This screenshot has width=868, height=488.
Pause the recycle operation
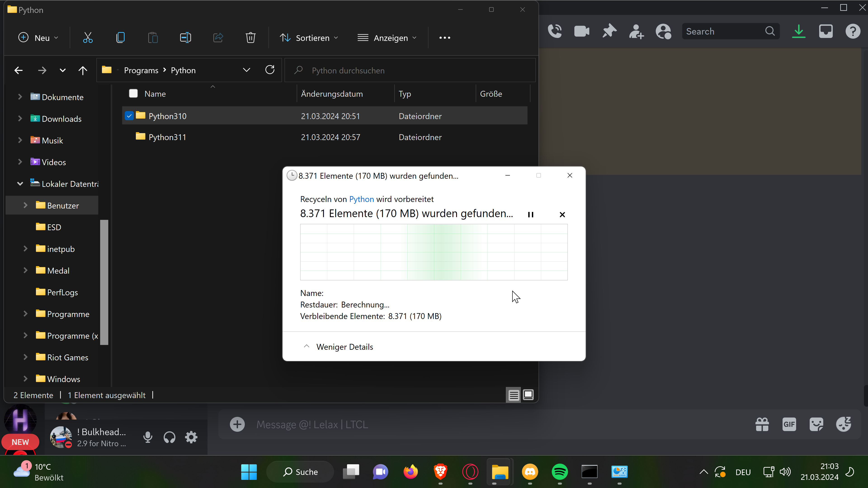tap(531, 215)
